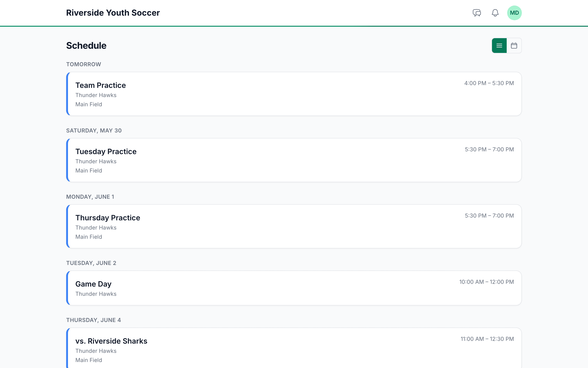Go to Riverside Youth Soccer home
Viewport: 588px width, 368px height.
113,13
